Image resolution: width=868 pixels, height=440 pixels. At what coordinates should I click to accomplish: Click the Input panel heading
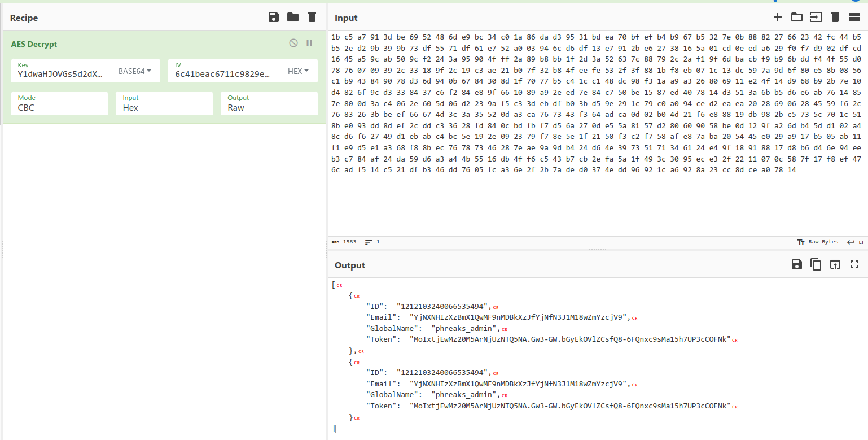pos(346,18)
